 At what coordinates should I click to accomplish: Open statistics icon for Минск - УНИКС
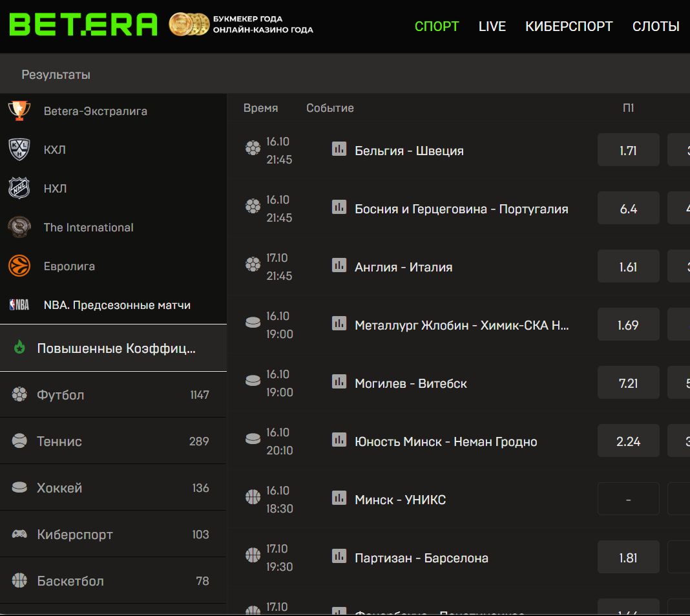coord(339,498)
